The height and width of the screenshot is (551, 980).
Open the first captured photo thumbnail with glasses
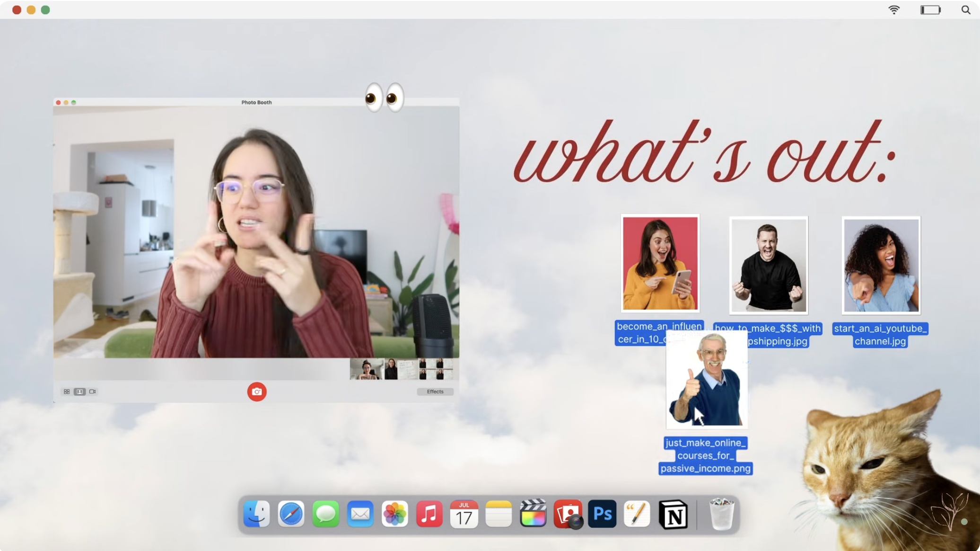367,369
